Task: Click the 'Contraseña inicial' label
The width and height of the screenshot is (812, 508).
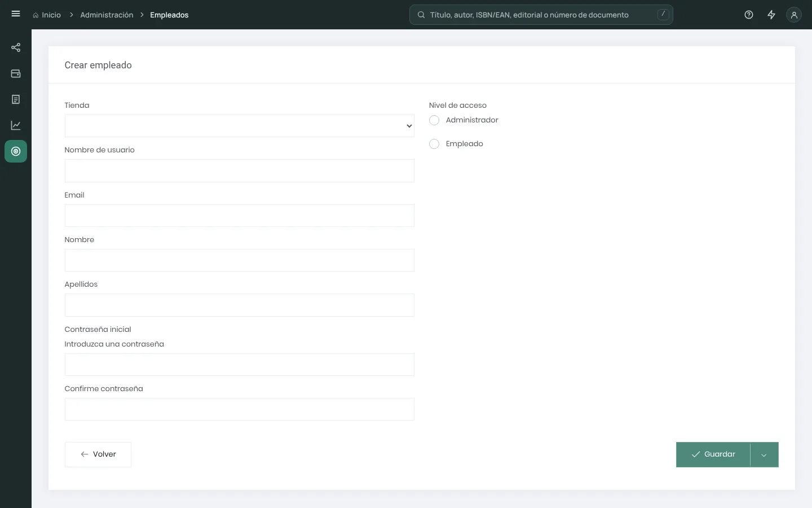Action: [x=98, y=329]
